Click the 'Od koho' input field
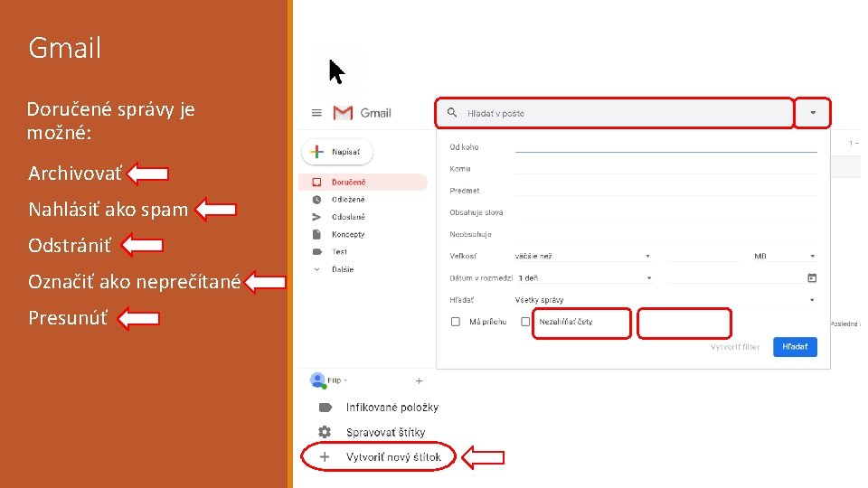Viewport: 868px width, 488px height. tap(666, 146)
